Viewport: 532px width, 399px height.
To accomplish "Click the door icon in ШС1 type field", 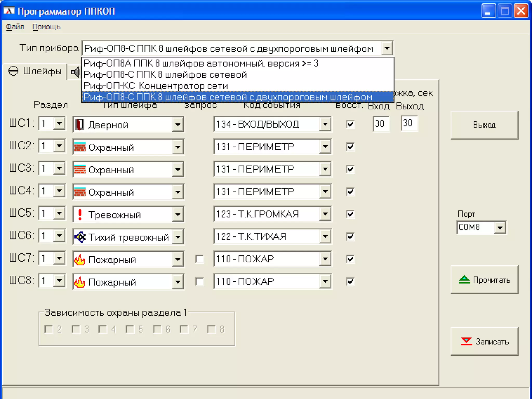I will coord(79,125).
